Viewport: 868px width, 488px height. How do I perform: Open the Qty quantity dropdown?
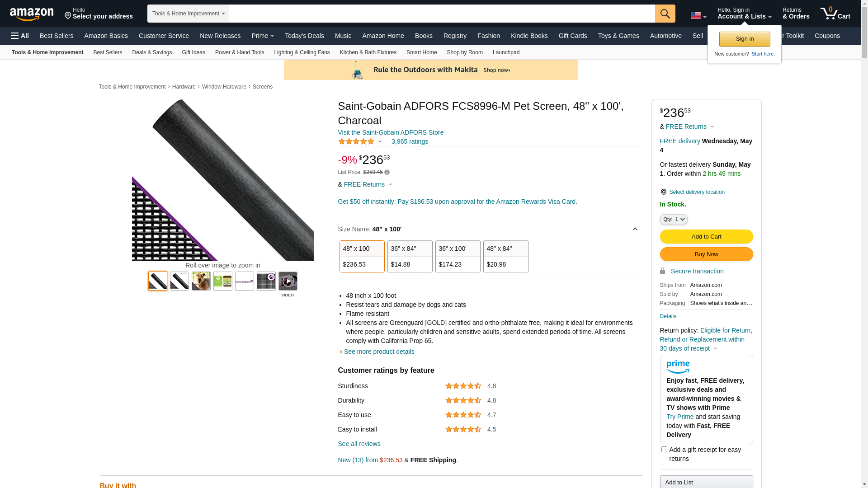point(673,219)
